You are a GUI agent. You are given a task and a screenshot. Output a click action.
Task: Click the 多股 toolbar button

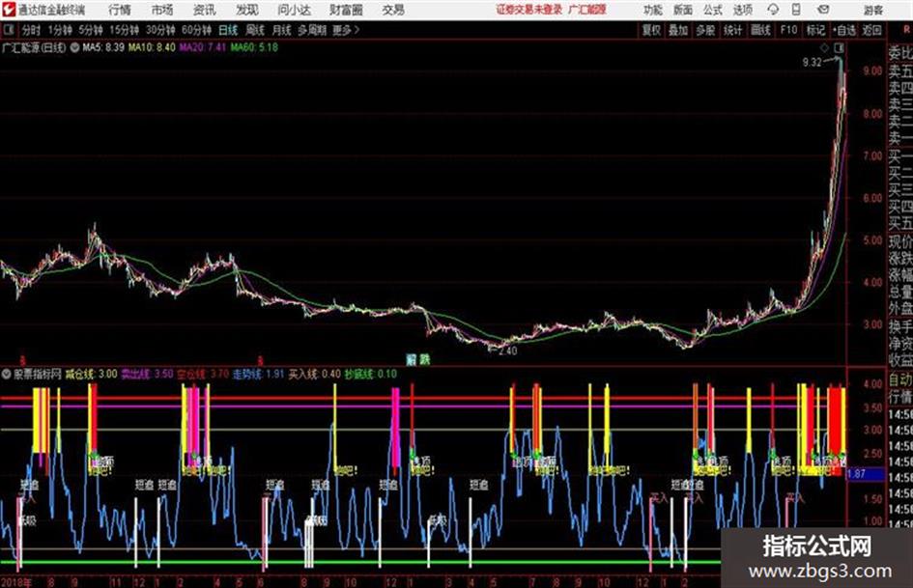point(705,30)
